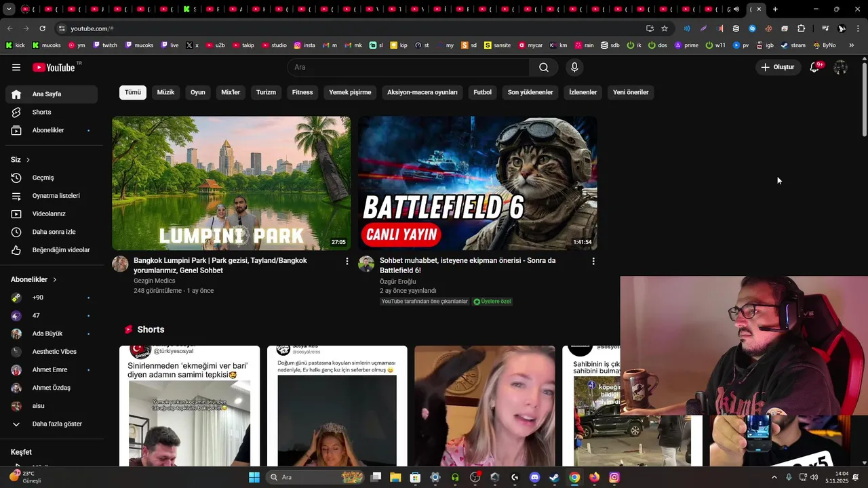This screenshot has height=488, width=868.
Task: Open Daha sonra izle list
Action: click(52, 232)
